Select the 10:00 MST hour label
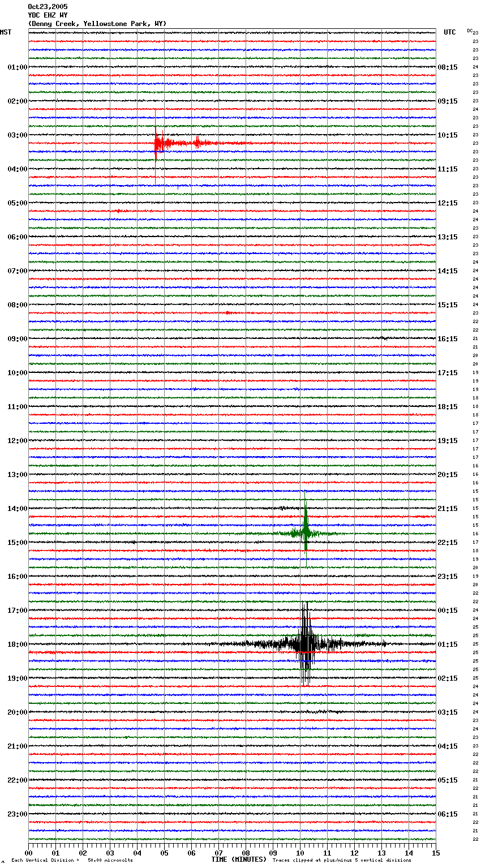This screenshot has width=481, height=868. pyautogui.click(x=18, y=373)
